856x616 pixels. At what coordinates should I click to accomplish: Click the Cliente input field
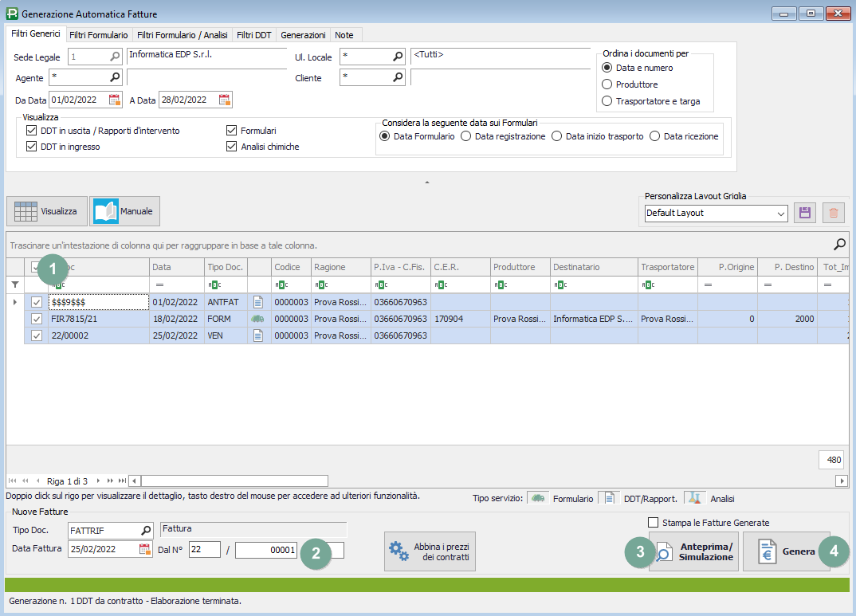365,78
